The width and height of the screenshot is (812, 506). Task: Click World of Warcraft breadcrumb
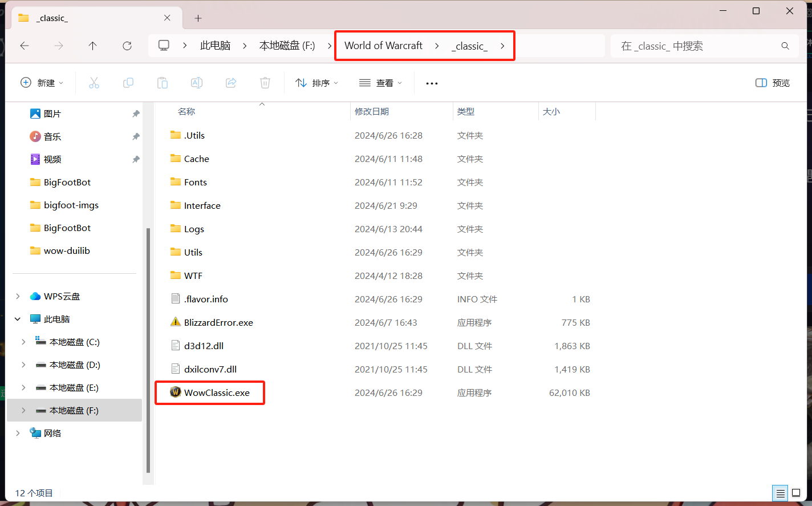pos(384,46)
